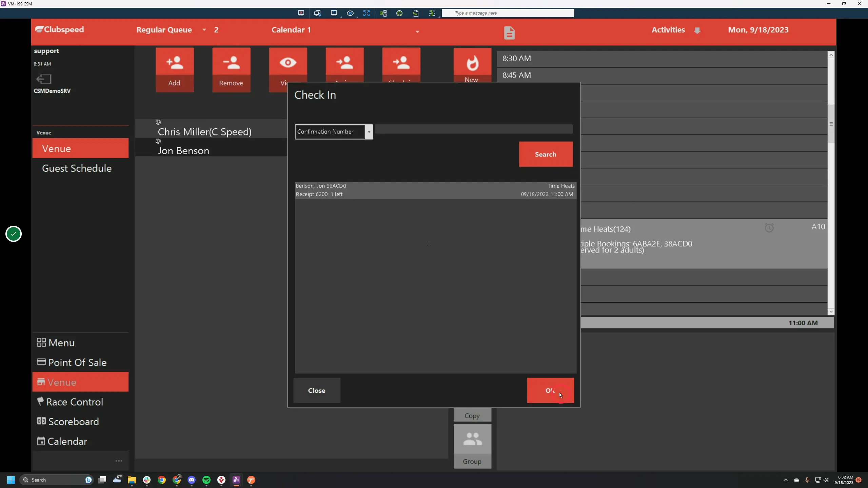This screenshot has height=488, width=868.
Task: Open the Menu item in the sidebar
Action: pyautogui.click(x=80, y=343)
